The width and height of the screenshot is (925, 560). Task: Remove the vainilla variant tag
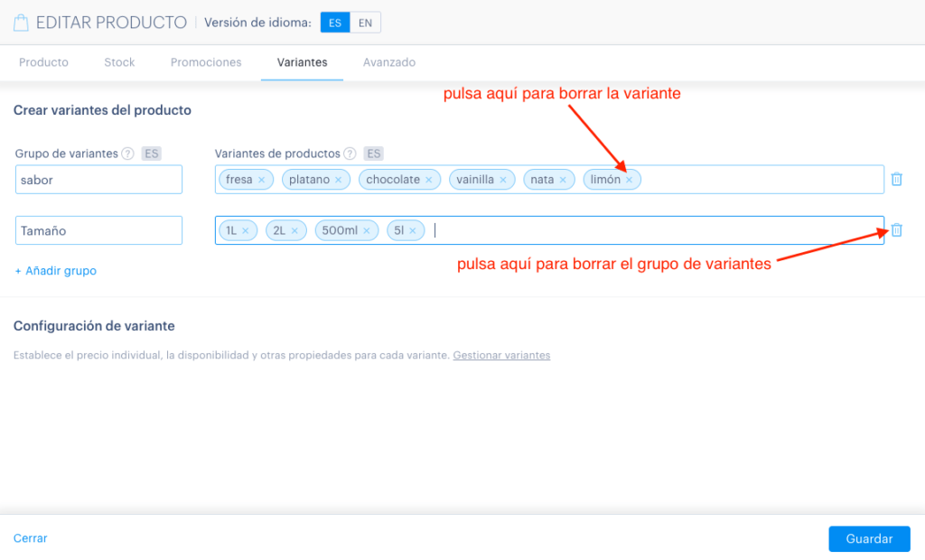point(503,180)
